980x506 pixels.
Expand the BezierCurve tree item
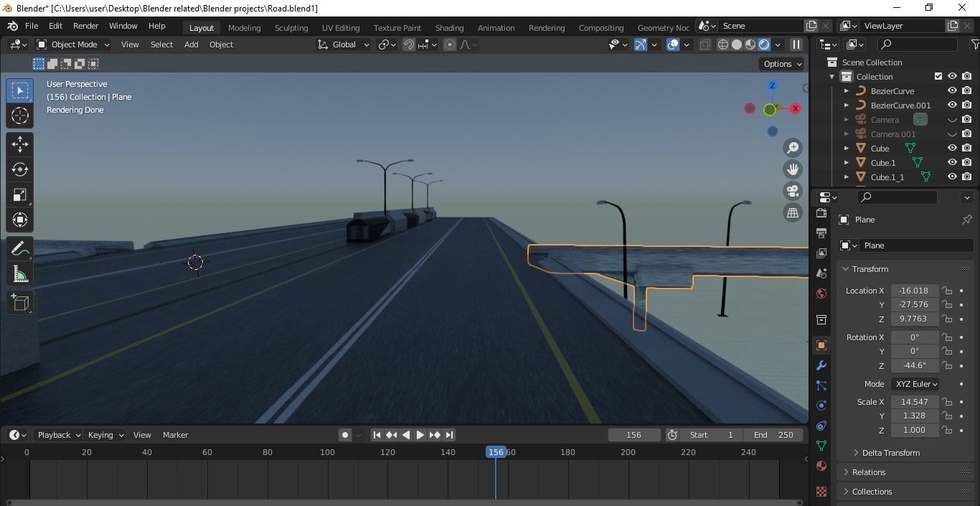[x=847, y=91]
